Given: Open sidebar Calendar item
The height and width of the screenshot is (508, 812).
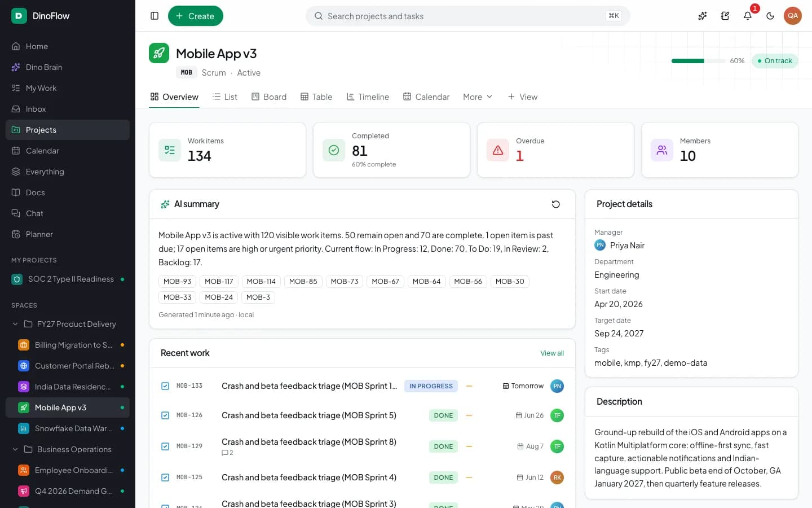Looking at the screenshot, I should point(68,151).
